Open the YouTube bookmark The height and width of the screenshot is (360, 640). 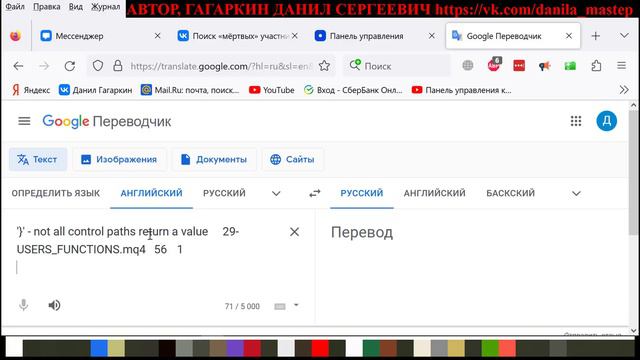[x=272, y=90]
